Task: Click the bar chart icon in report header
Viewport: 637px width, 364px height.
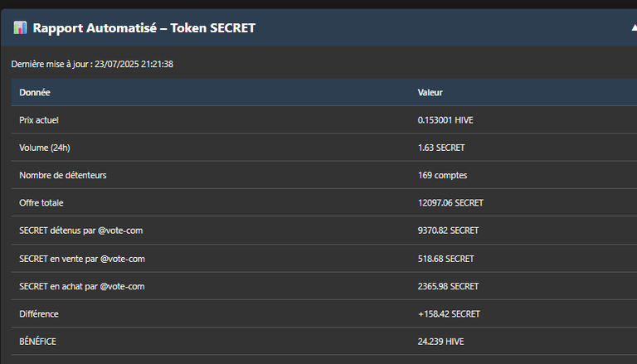Action: pos(20,27)
